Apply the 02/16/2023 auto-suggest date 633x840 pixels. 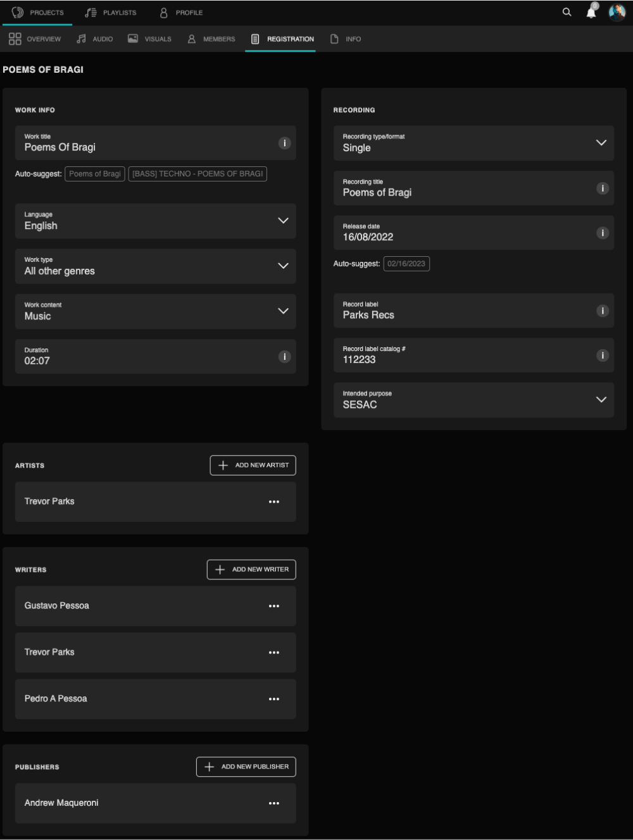pyautogui.click(x=406, y=264)
